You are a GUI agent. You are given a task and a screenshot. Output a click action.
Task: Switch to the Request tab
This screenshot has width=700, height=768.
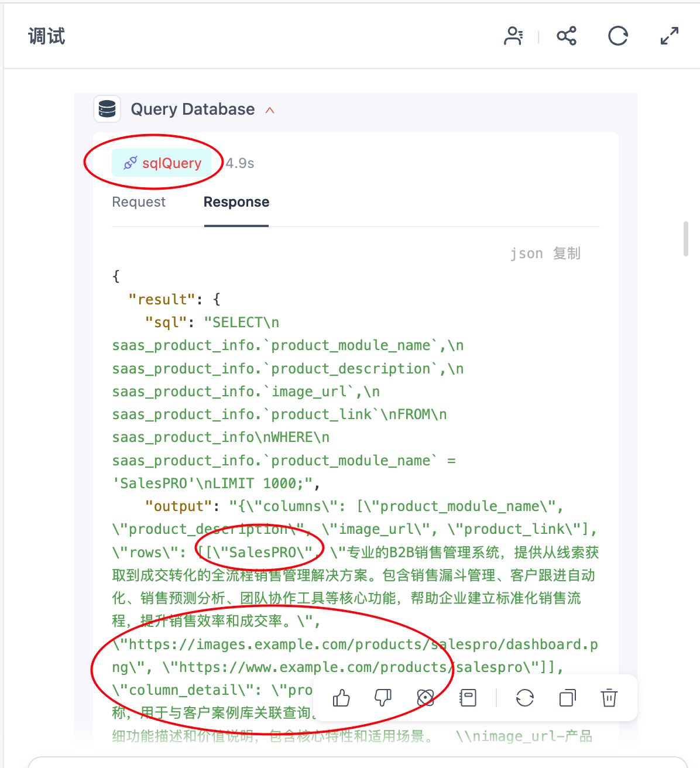click(x=139, y=202)
